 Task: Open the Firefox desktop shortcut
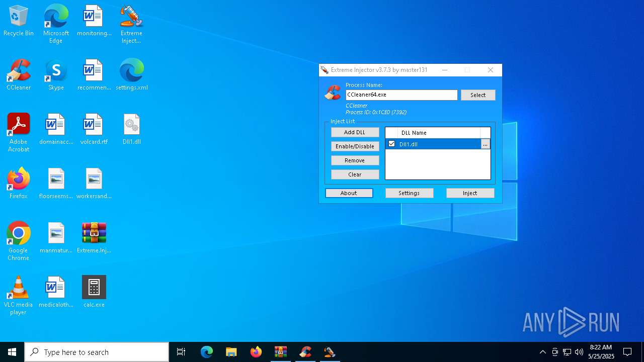pyautogui.click(x=19, y=184)
